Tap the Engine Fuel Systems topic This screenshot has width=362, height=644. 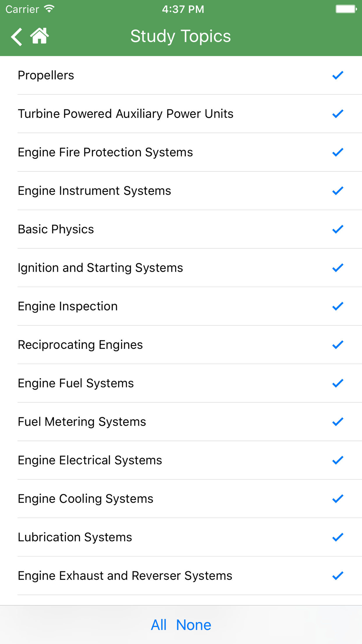coord(181,383)
